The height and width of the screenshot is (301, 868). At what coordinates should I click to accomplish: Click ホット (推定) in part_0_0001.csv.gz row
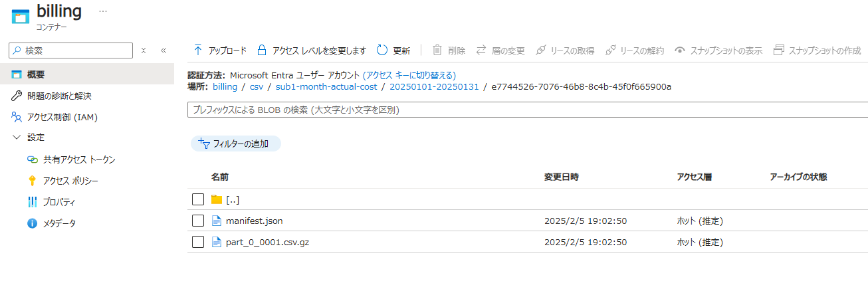tap(700, 242)
